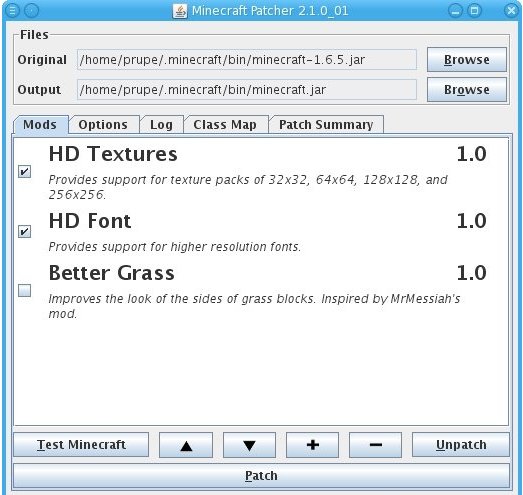Screen dimensions: 523x495
Task: Click the Patch button
Action: (x=261, y=476)
